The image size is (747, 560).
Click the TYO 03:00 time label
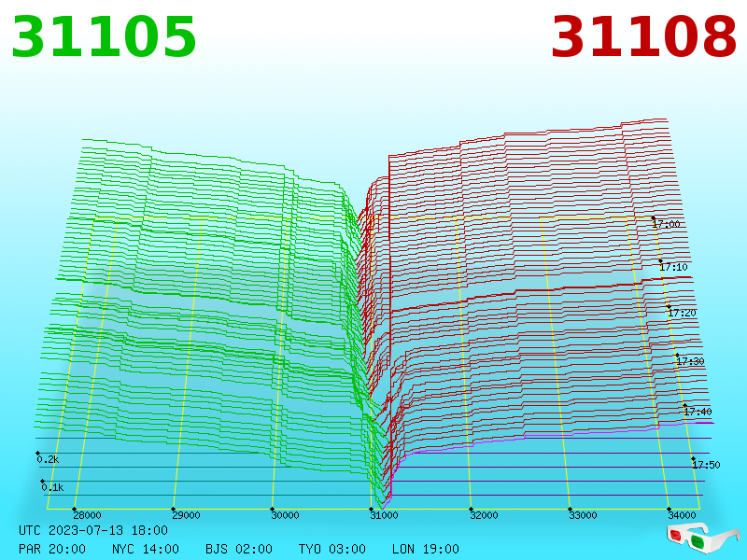pos(332,549)
